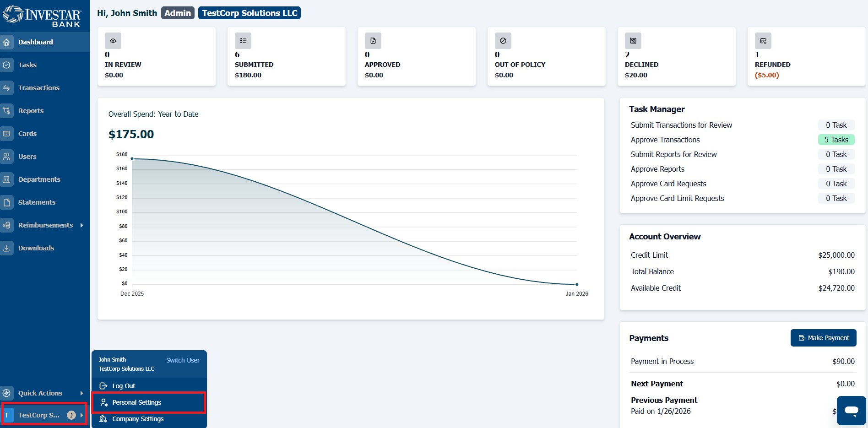Click the Investar Bank logo
The height and width of the screenshot is (428, 868).
(x=42, y=16)
